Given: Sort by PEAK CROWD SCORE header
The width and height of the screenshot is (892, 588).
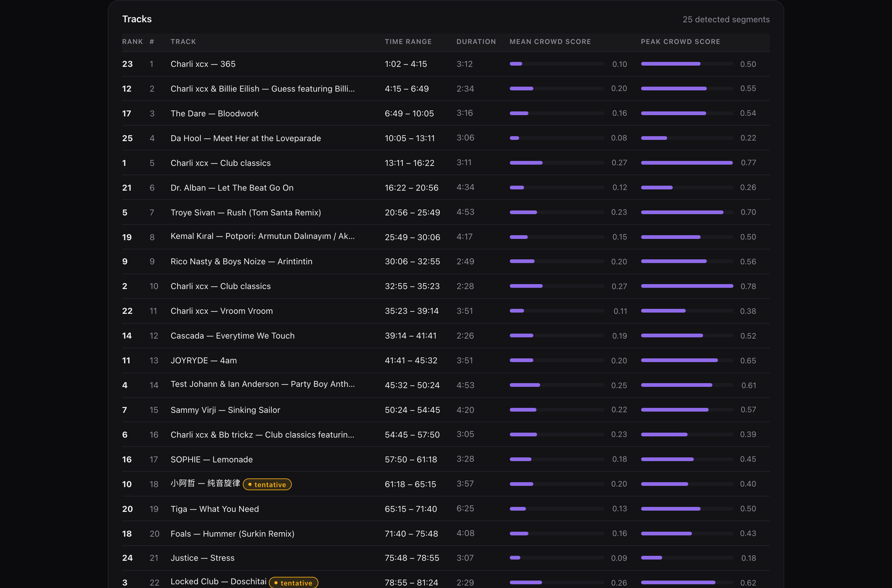Looking at the screenshot, I should click(x=680, y=42).
